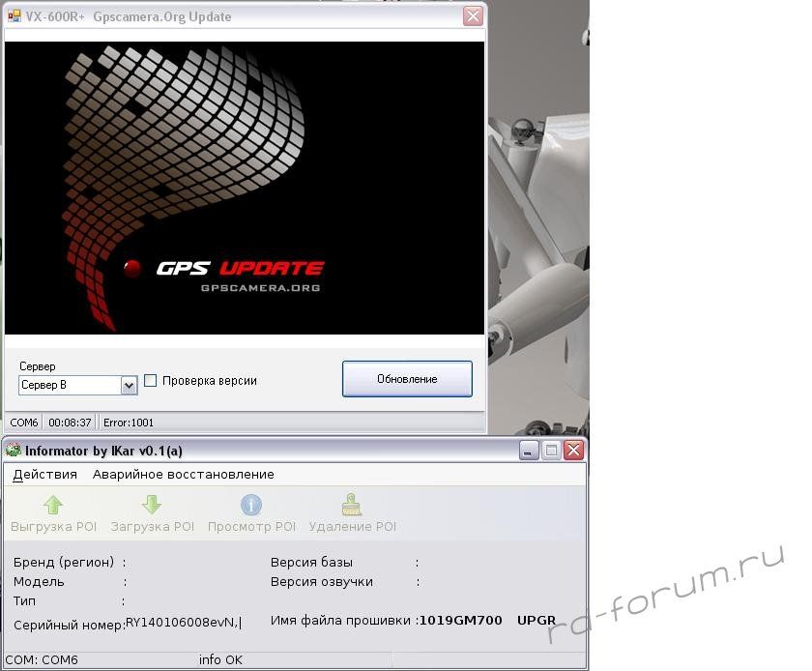The image size is (812, 671).
Task: Click the Тип label
Action: coord(24,600)
